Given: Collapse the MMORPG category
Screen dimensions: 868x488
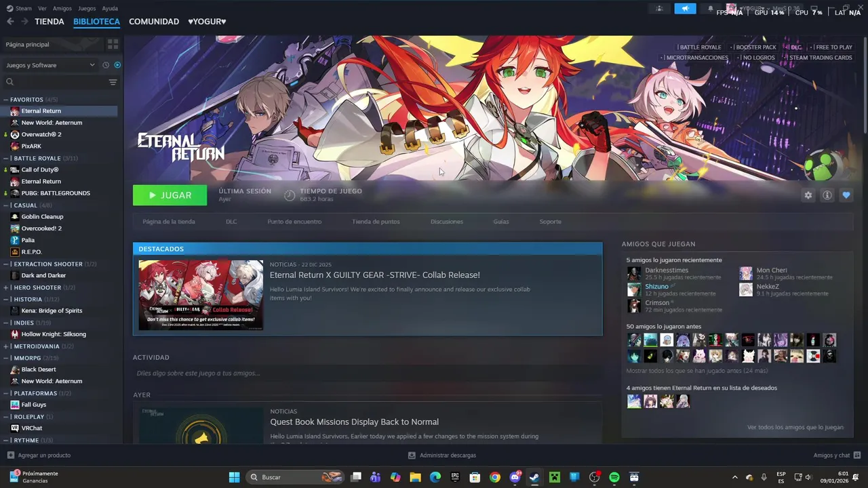Looking at the screenshot, I should tap(6, 358).
